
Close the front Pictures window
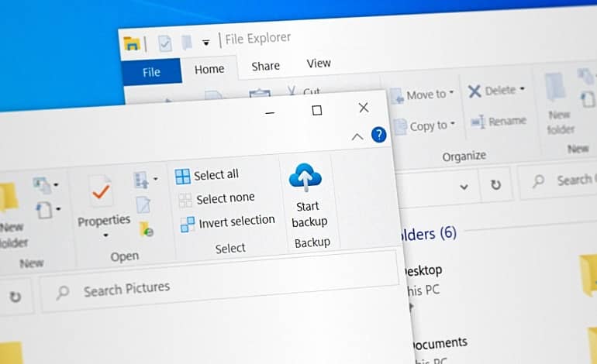click(x=364, y=108)
